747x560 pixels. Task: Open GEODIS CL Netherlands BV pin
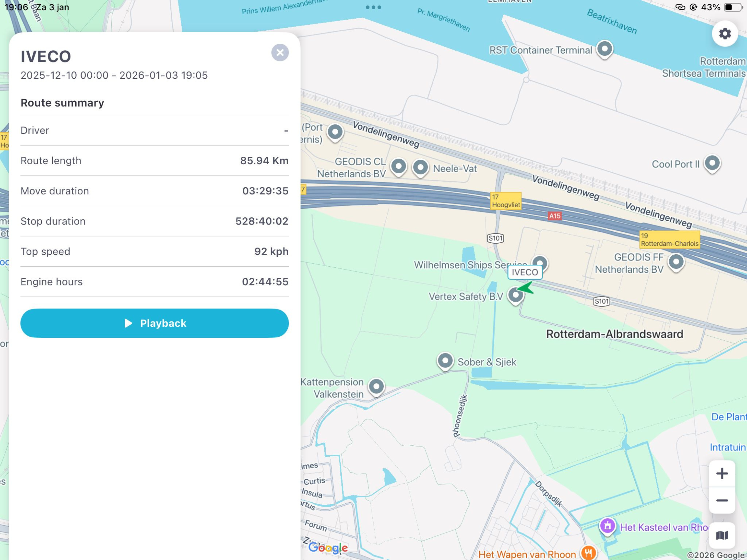coord(398,167)
